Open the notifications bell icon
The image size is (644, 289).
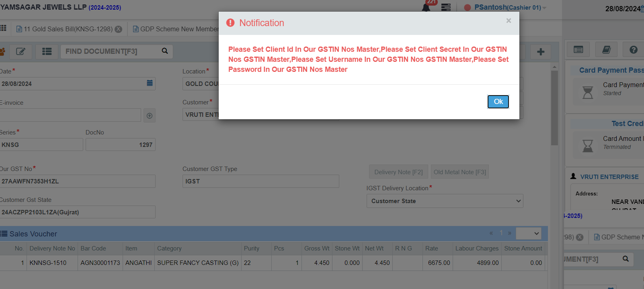(426, 7)
